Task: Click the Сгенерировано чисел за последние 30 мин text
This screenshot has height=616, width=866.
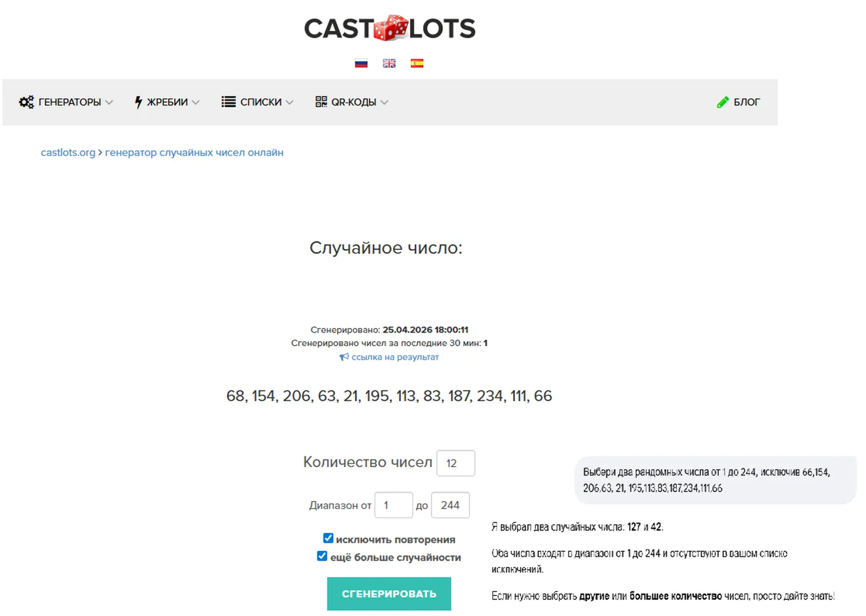Action: click(x=389, y=343)
